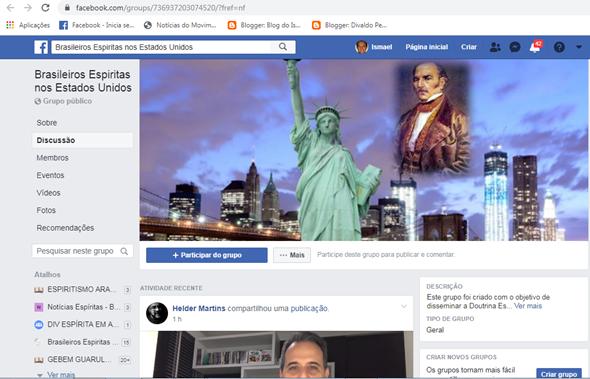Click the browser back arrow
Screen dimensions: 590x379
(10, 8)
